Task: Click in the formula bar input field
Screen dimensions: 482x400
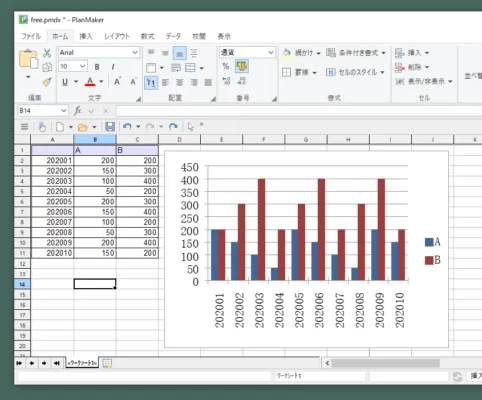Action: (x=298, y=111)
